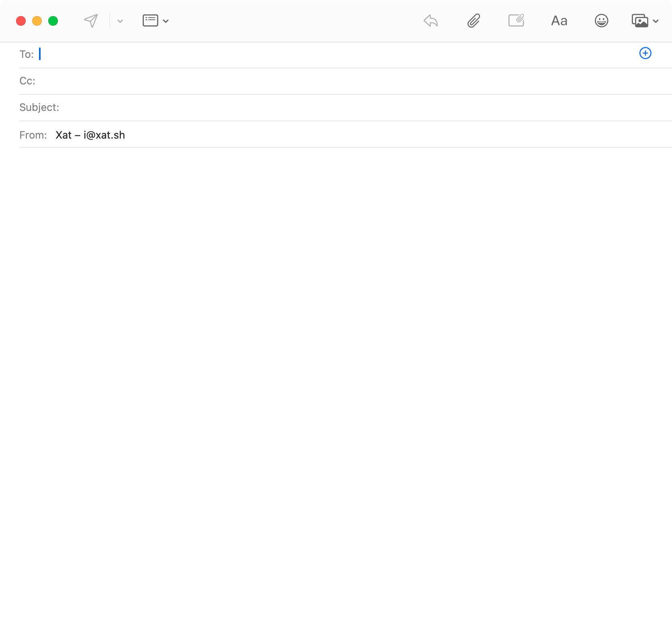Minimize the compose window with the yellow button

pyautogui.click(x=37, y=21)
